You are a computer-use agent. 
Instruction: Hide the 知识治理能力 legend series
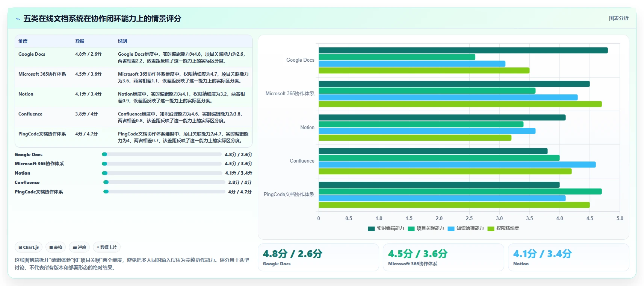(466, 228)
